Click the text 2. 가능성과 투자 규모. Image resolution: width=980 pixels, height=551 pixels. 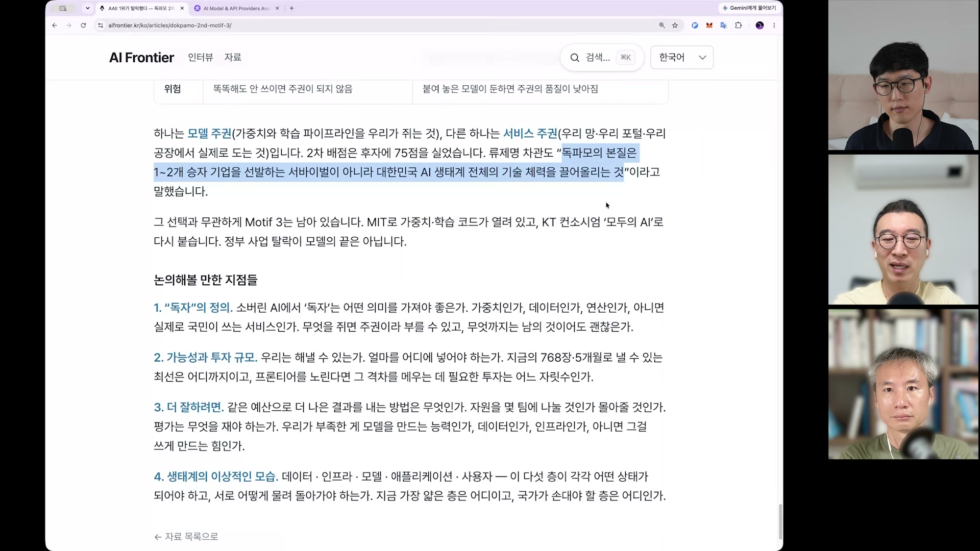click(x=205, y=358)
